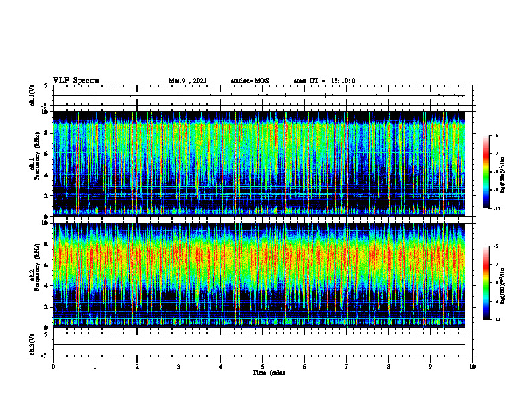Click the 'Time (min)' axis label
This screenshot has width=532, height=411.
click(x=269, y=373)
